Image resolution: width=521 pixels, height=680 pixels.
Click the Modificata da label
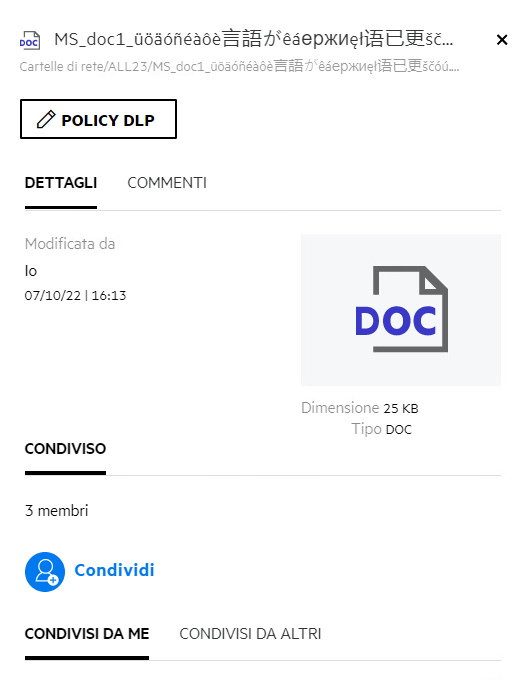pos(70,244)
